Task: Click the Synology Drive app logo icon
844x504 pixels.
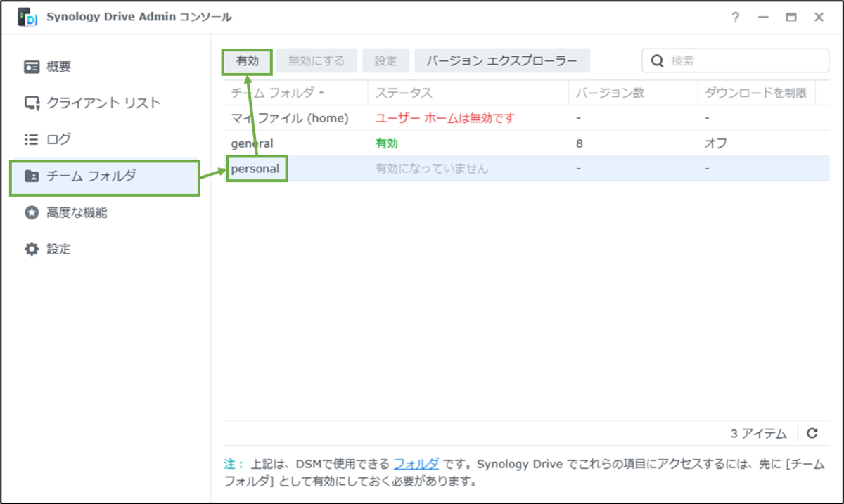Action: 27,18
